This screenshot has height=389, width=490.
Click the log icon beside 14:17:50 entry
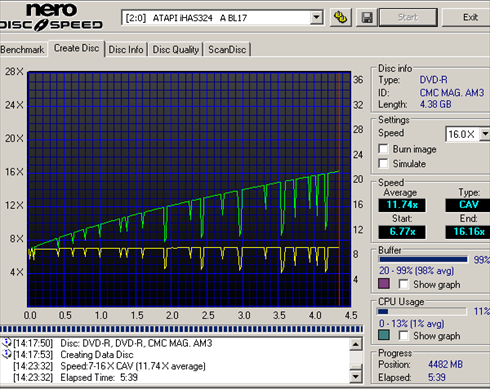pyautogui.click(x=6, y=343)
